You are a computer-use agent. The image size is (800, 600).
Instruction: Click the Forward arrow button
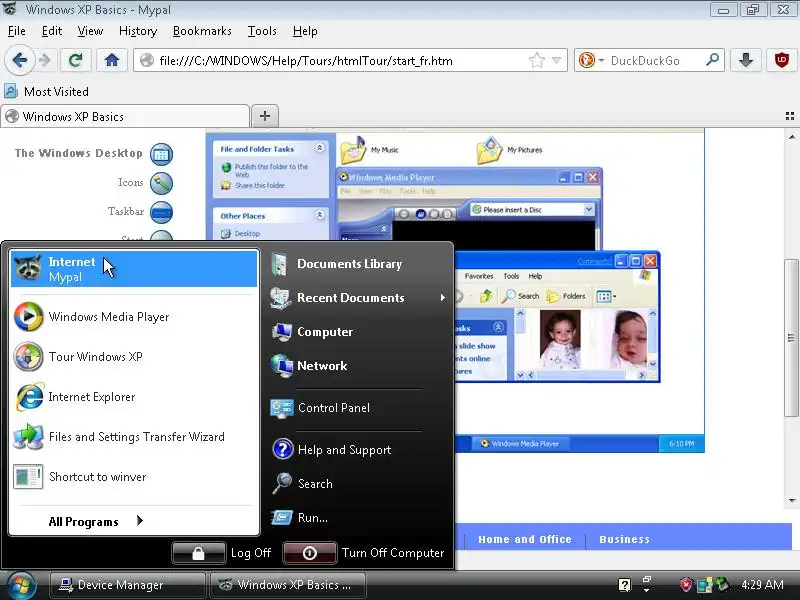click(45, 61)
